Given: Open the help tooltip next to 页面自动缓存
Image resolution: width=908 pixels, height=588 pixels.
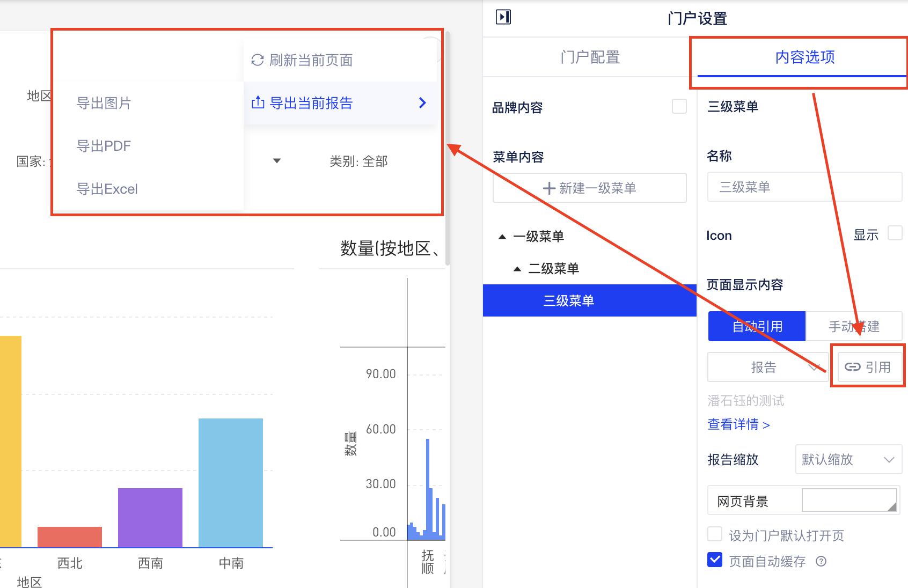Looking at the screenshot, I should pyautogui.click(x=821, y=561).
